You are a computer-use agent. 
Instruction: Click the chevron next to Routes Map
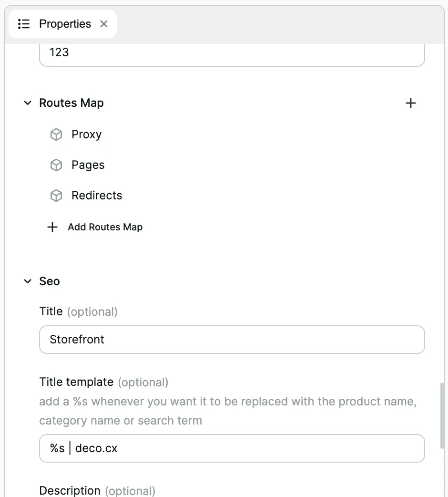[27, 103]
